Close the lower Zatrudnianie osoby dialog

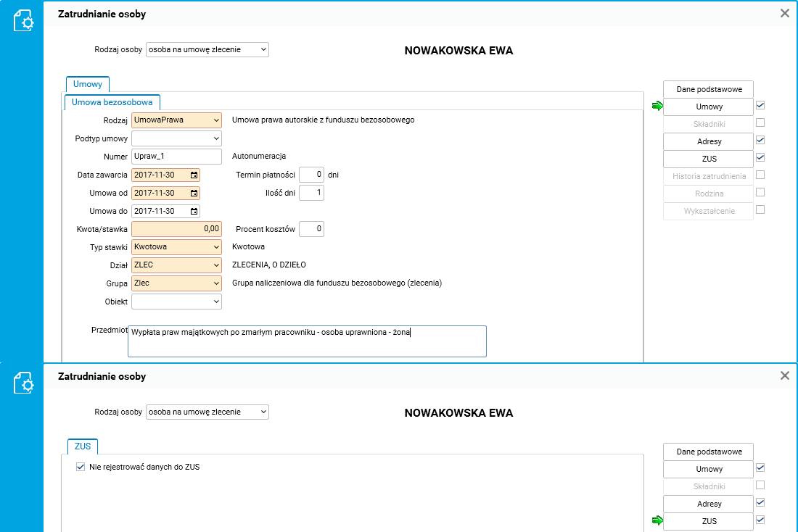click(785, 375)
